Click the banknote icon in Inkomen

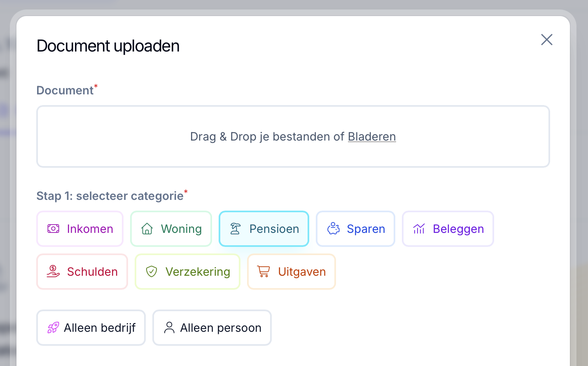point(53,229)
